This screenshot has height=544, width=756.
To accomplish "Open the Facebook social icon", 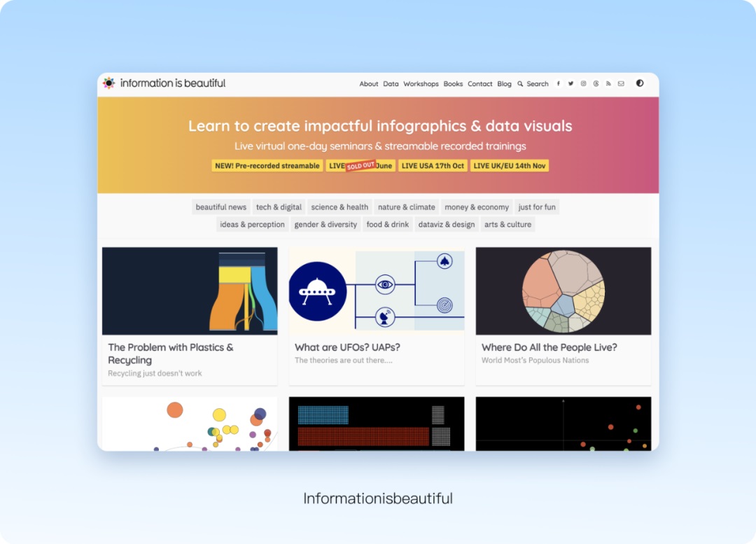I will point(559,83).
